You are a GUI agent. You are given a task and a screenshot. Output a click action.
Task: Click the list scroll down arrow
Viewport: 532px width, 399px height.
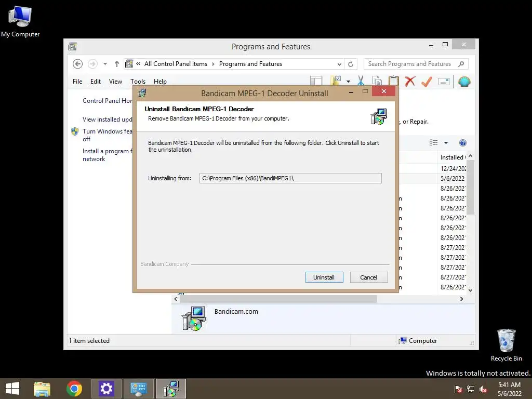pyautogui.click(x=470, y=290)
